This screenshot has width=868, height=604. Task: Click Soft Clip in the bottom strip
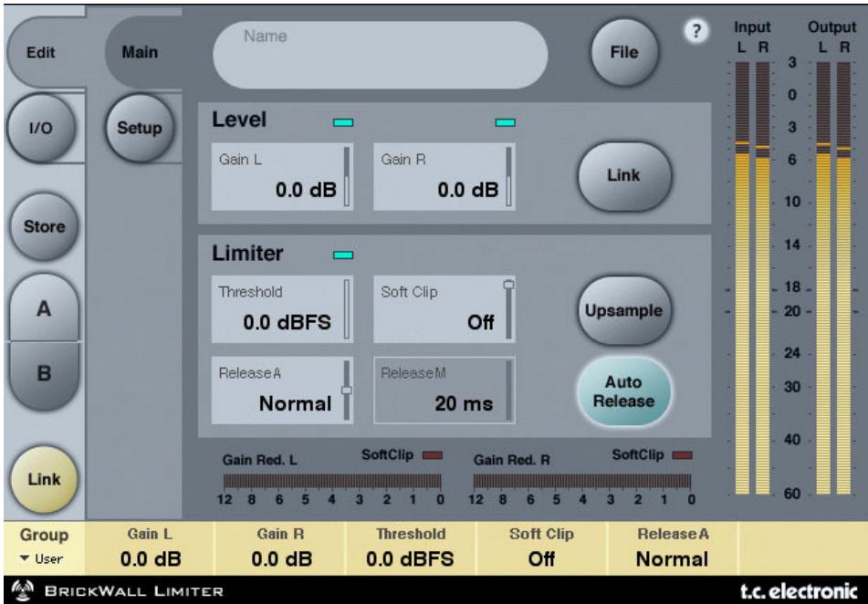pyautogui.click(x=541, y=547)
